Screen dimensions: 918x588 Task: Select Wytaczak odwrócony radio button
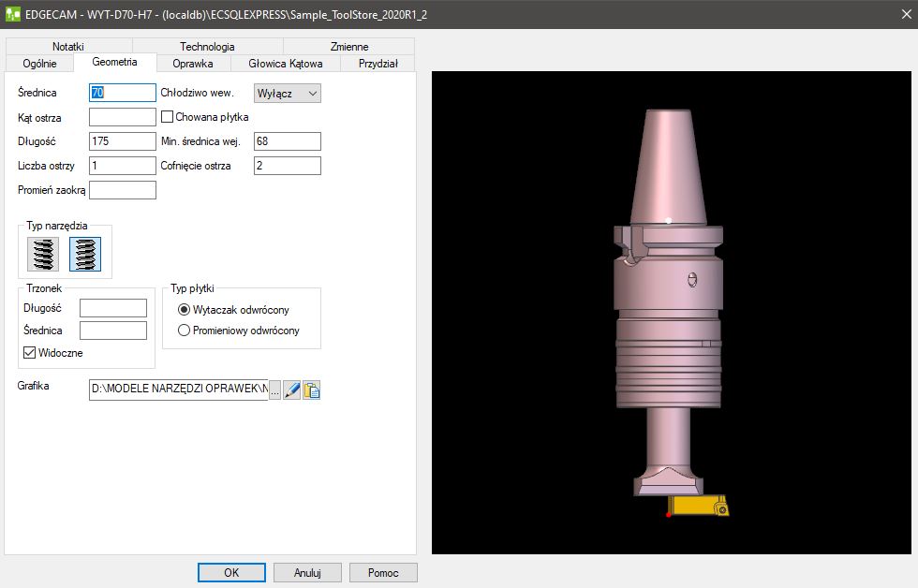184,310
